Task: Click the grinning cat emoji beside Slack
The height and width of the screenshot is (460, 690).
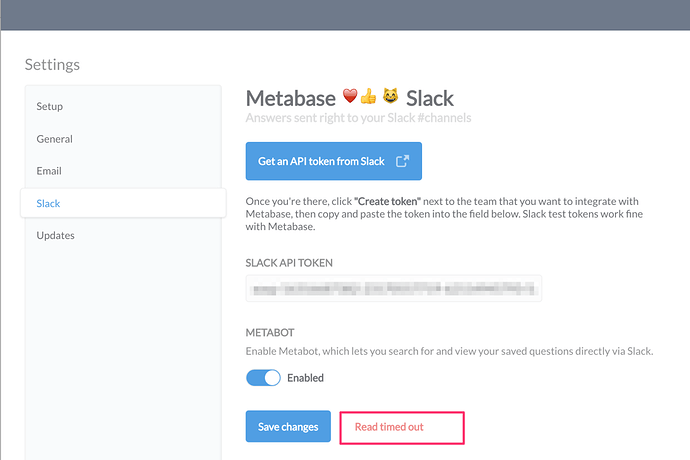Action: [390, 96]
